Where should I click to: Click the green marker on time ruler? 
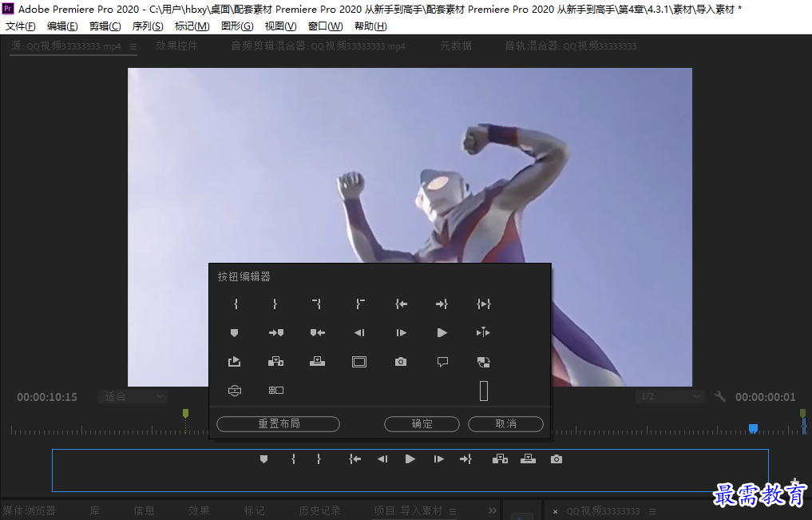(x=185, y=413)
